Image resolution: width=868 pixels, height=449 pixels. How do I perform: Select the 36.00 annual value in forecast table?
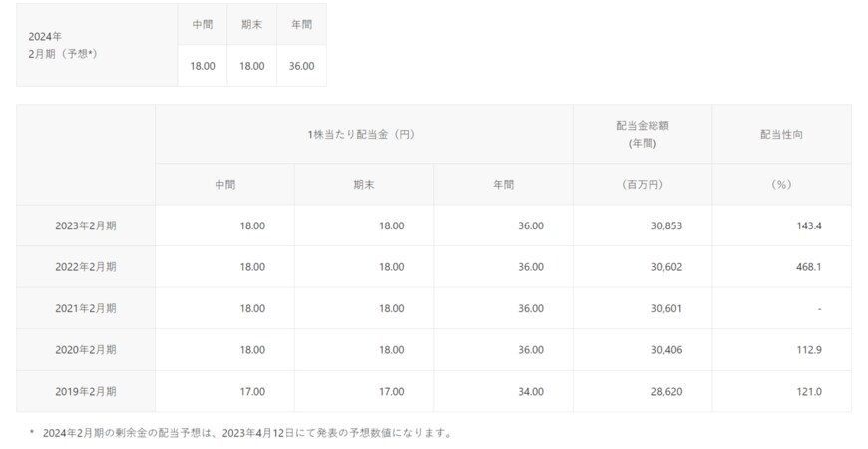pos(301,66)
